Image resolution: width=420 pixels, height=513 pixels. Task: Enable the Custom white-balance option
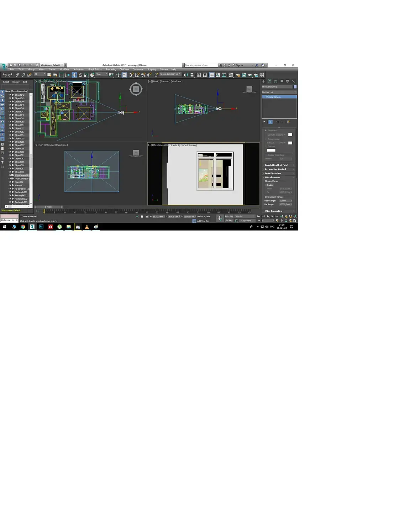pos(266,146)
